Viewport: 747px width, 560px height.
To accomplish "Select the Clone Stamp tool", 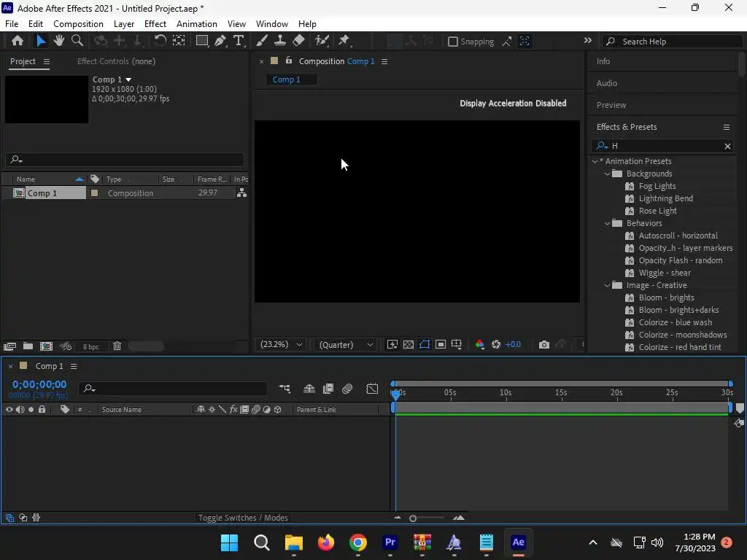I will [280, 41].
